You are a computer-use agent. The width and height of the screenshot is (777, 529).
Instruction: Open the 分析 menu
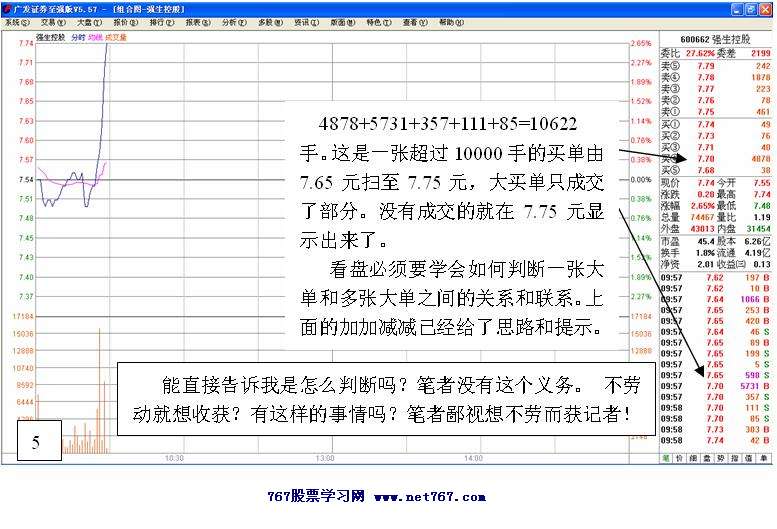click(232, 22)
